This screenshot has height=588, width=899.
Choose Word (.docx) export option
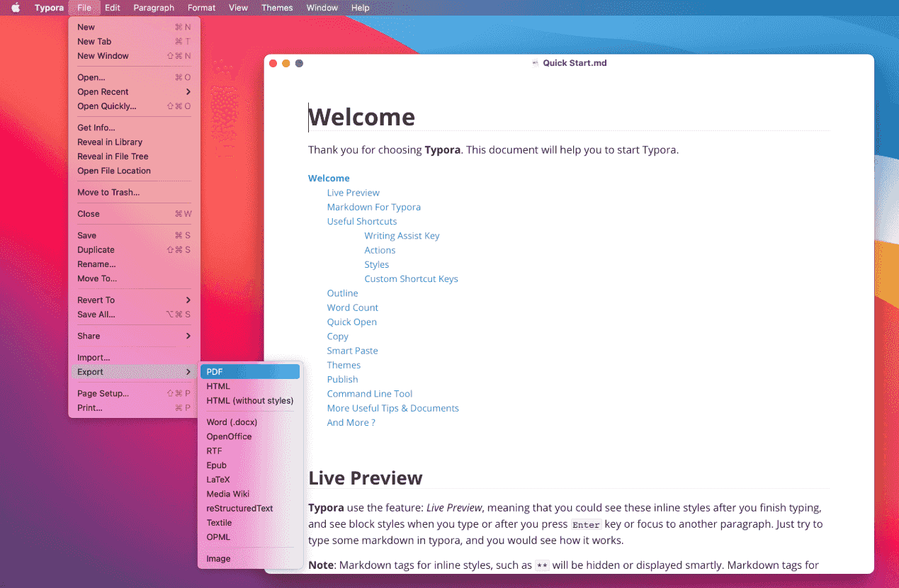coord(232,422)
